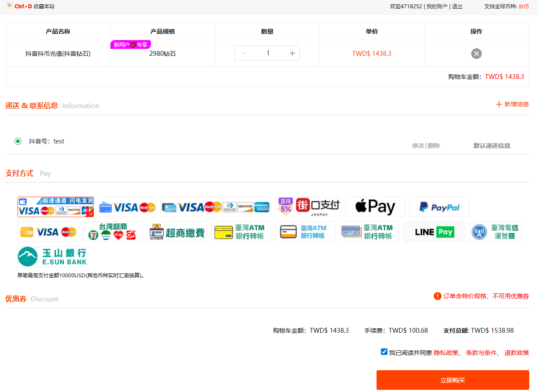Open the 台币 currency selector
The image size is (538, 392).
pyautogui.click(x=524, y=7)
